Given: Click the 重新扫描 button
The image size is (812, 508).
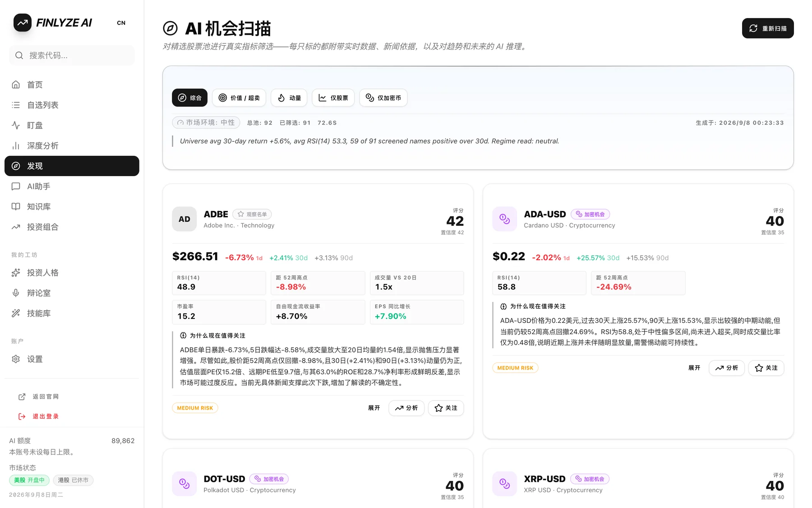Looking at the screenshot, I should (768, 28).
